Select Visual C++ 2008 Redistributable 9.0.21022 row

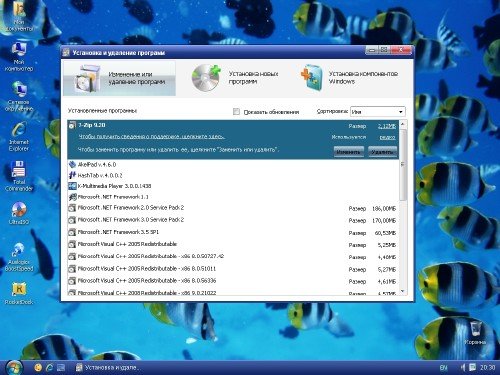point(233,292)
